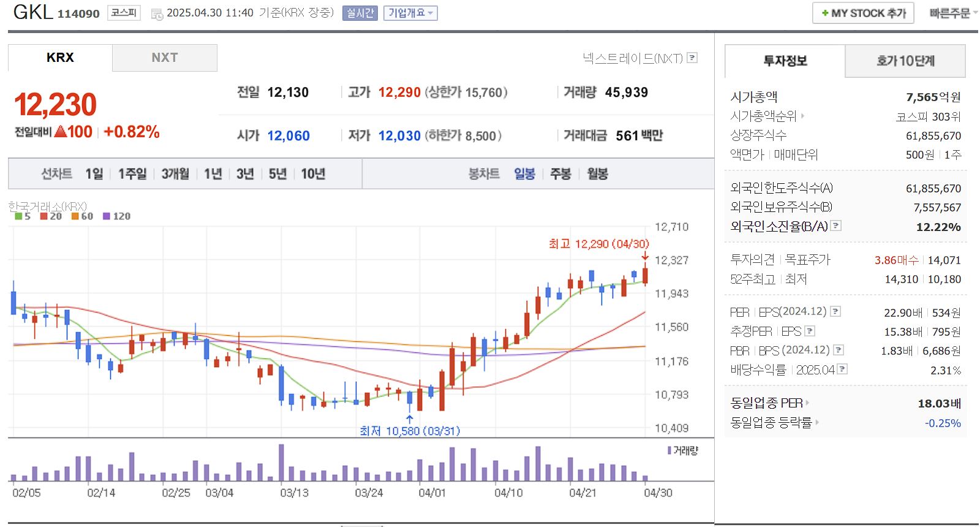Switch to the NXT tab
The width and height of the screenshot is (980, 527).
(165, 58)
